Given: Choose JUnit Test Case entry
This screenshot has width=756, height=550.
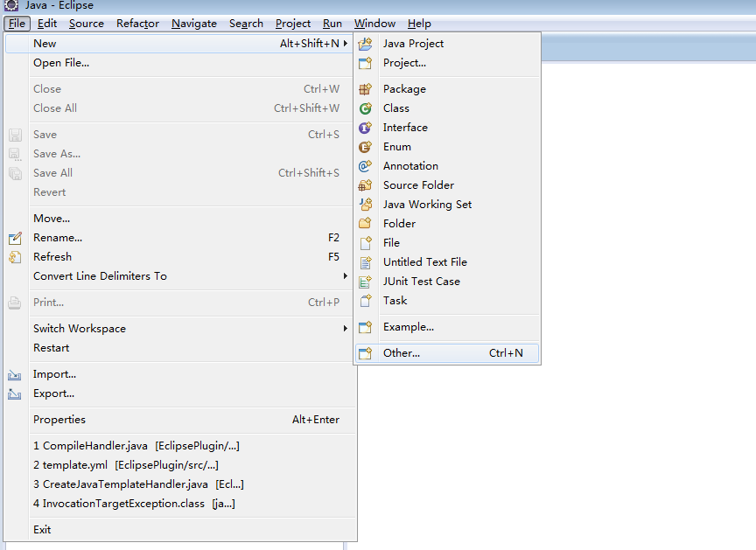Looking at the screenshot, I should pos(447,282).
